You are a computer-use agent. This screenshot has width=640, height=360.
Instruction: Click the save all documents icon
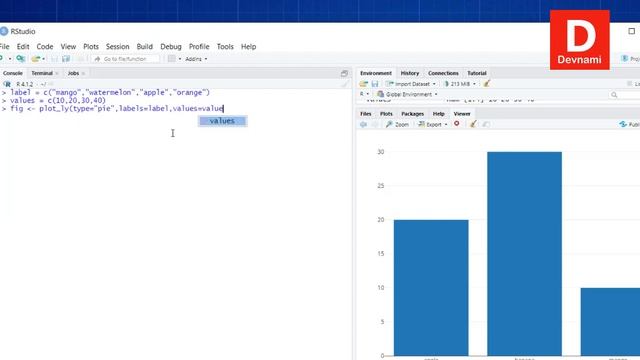(x=66, y=59)
